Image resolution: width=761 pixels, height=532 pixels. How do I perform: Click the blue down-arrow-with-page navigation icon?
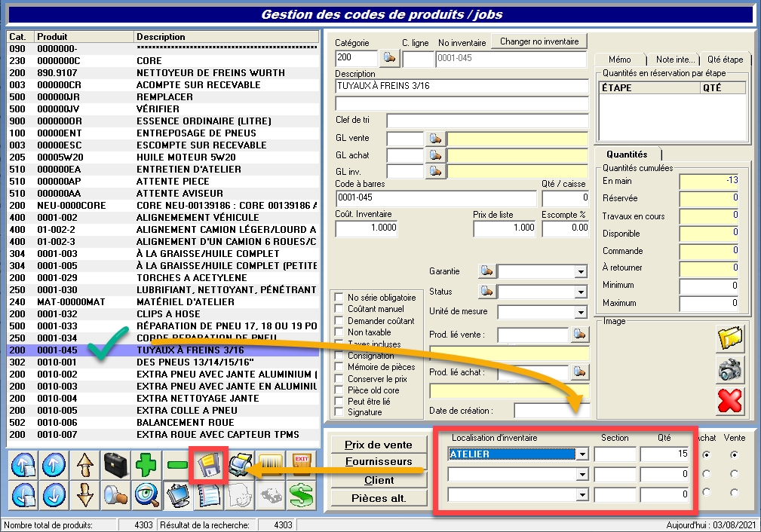point(24,495)
